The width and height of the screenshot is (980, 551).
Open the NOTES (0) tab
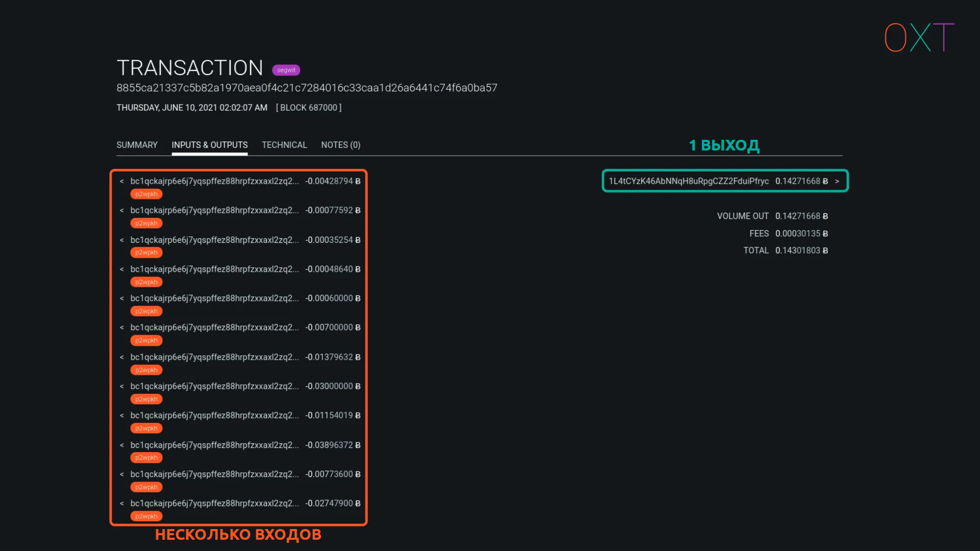point(340,145)
